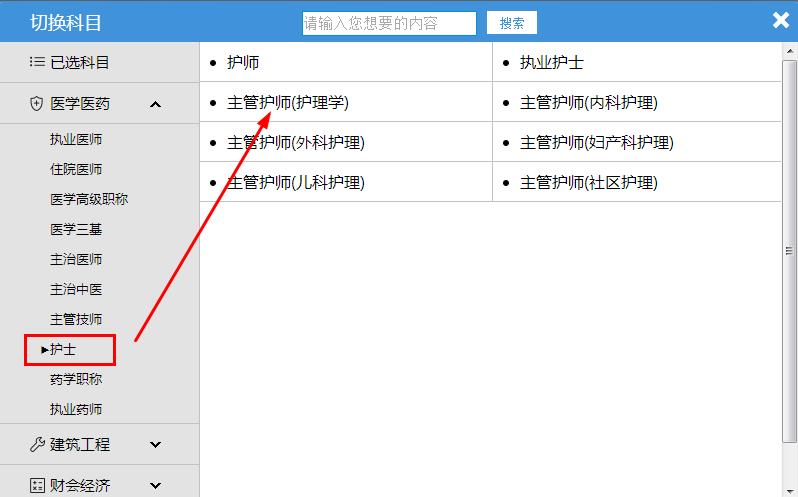Select 主管护师(妇产科护理) subject
Image resolution: width=798 pixels, height=497 pixels.
[x=596, y=142]
